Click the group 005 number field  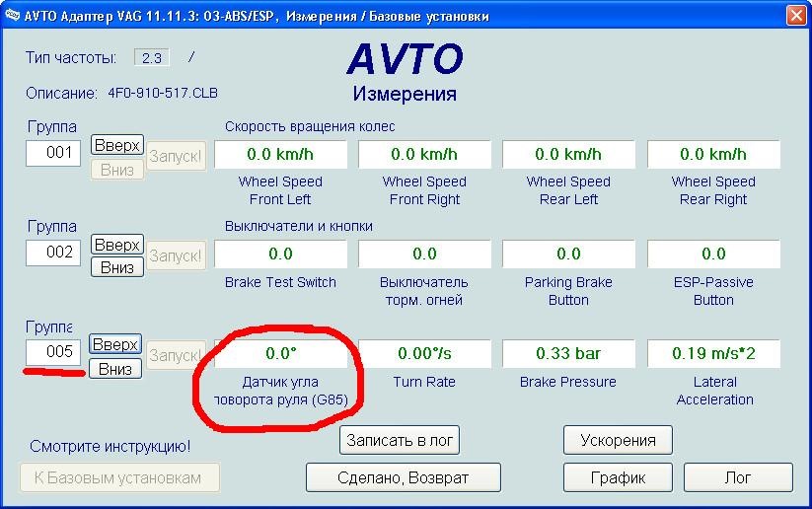(53, 352)
